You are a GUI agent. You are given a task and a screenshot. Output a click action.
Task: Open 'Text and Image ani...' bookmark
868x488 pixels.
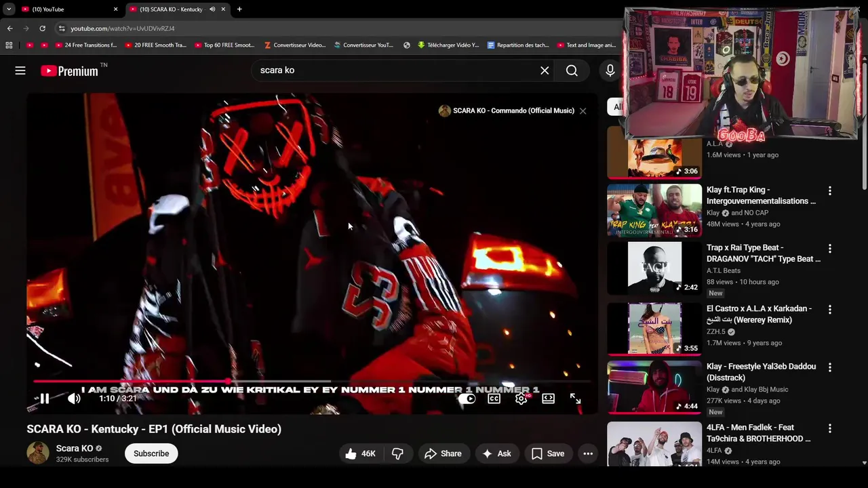(x=587, y=45)
